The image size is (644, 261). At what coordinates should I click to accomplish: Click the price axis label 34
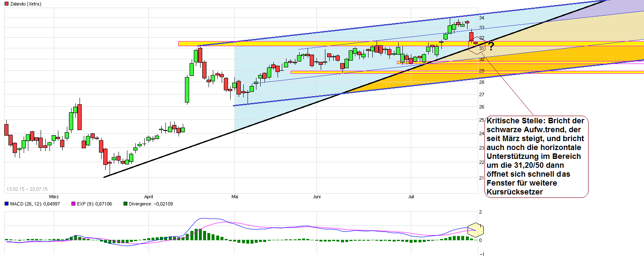(x=482, y=18)
